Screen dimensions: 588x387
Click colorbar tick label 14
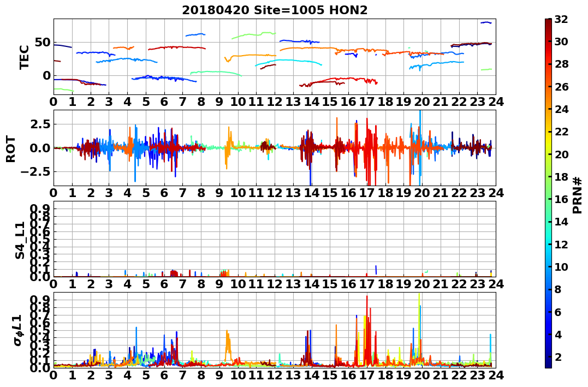click(x=561, y=222)
